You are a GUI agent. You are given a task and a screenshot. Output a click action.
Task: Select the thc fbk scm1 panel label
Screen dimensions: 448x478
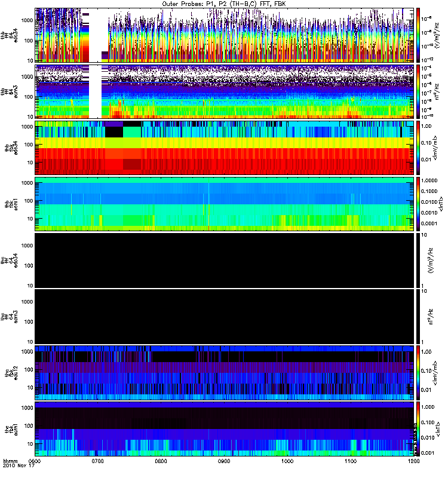(x=11, y=429)
